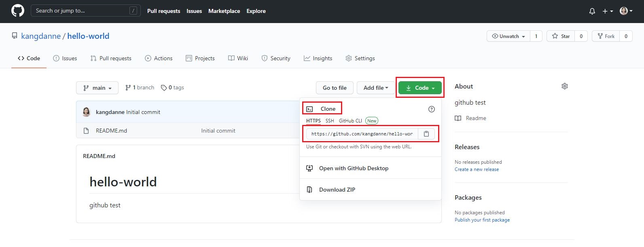Open the Initial commit message by kangdanne
The height and width of the screenshot is (247, 644).
coord(143,112)
